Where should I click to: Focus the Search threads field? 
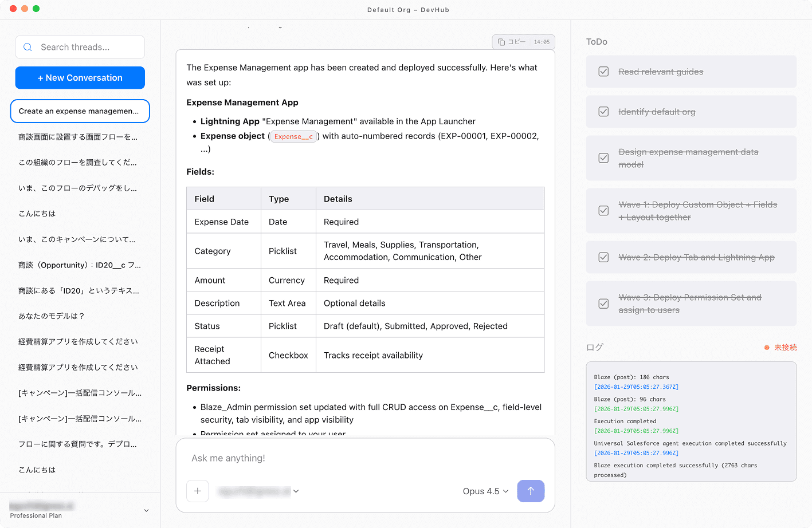(x=80, y=47)
